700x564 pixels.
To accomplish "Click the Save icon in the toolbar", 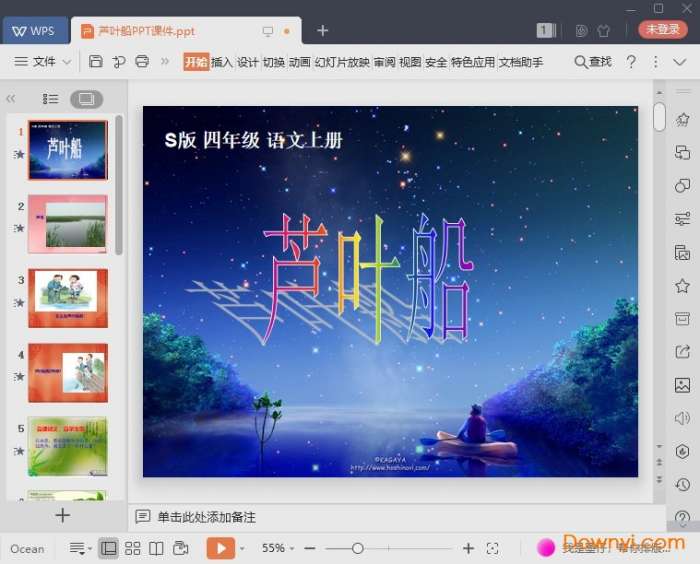I will 96,62.
